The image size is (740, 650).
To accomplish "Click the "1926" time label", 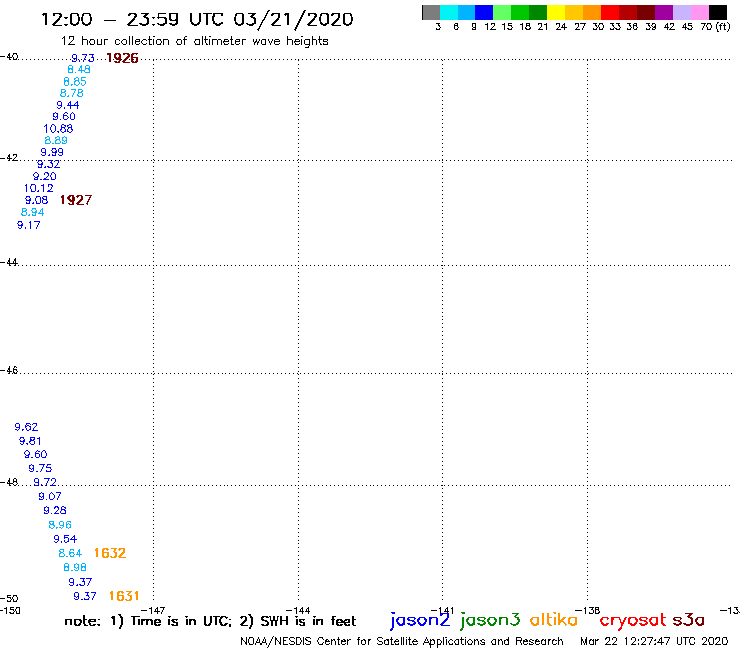I will coord(122,58).
